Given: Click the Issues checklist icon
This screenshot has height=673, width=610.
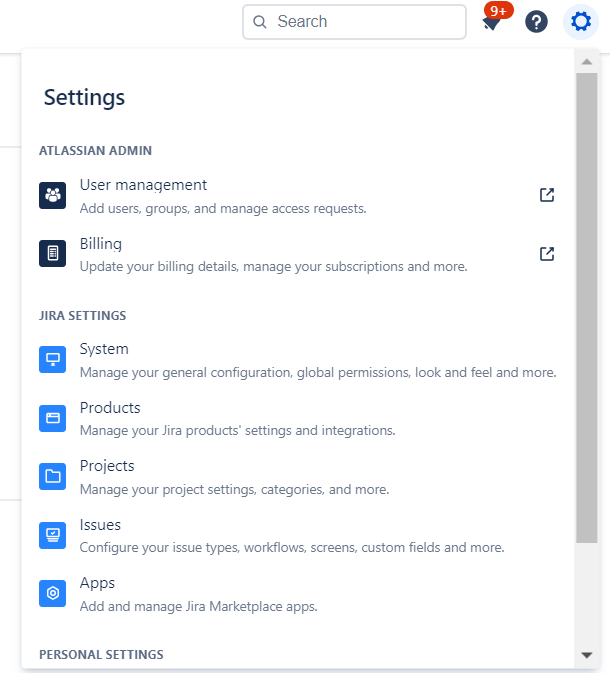Looking at the screenshot, I should click(52, 535).
